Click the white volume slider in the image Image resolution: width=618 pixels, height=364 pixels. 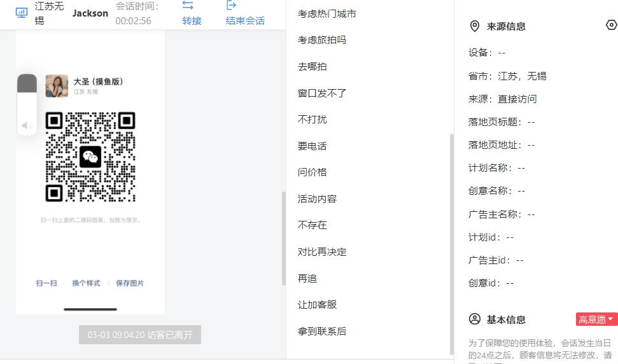tap(27, 104)
